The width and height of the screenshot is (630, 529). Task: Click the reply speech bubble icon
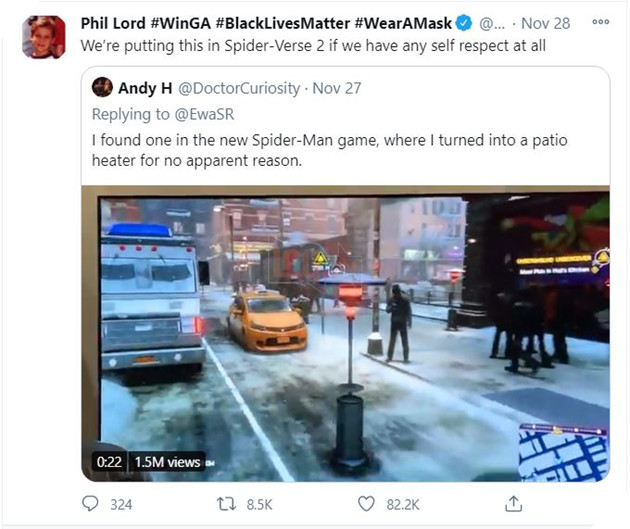(90, 504)
